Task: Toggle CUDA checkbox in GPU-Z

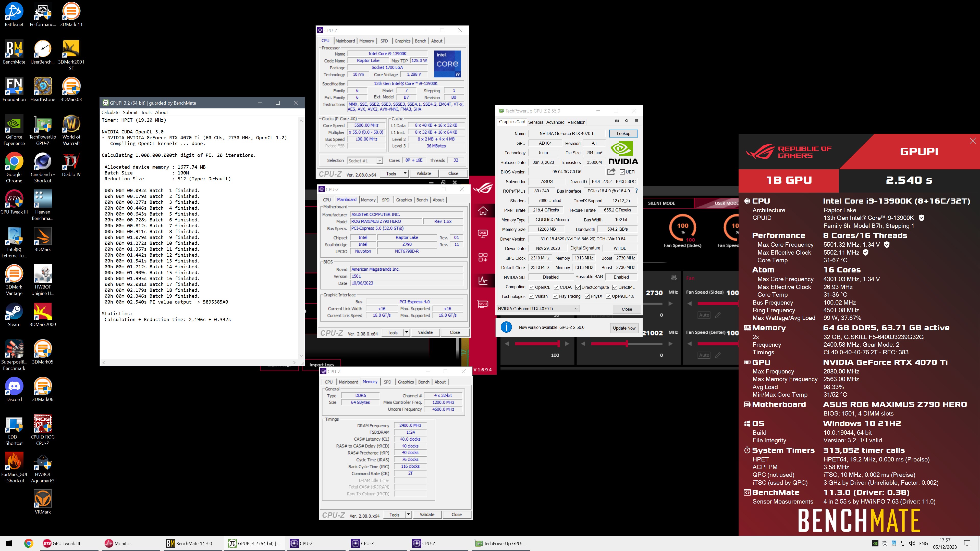Action: 556,287
